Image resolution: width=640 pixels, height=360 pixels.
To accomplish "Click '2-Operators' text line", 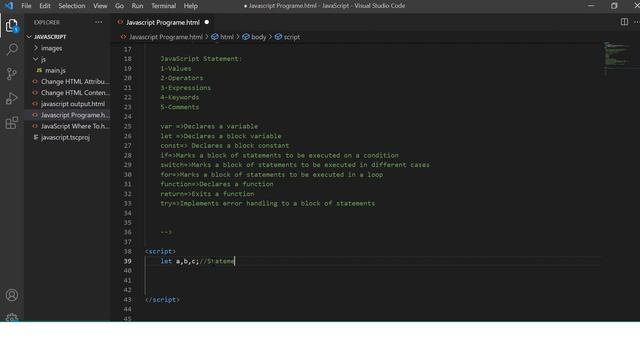I will point(182,78).
